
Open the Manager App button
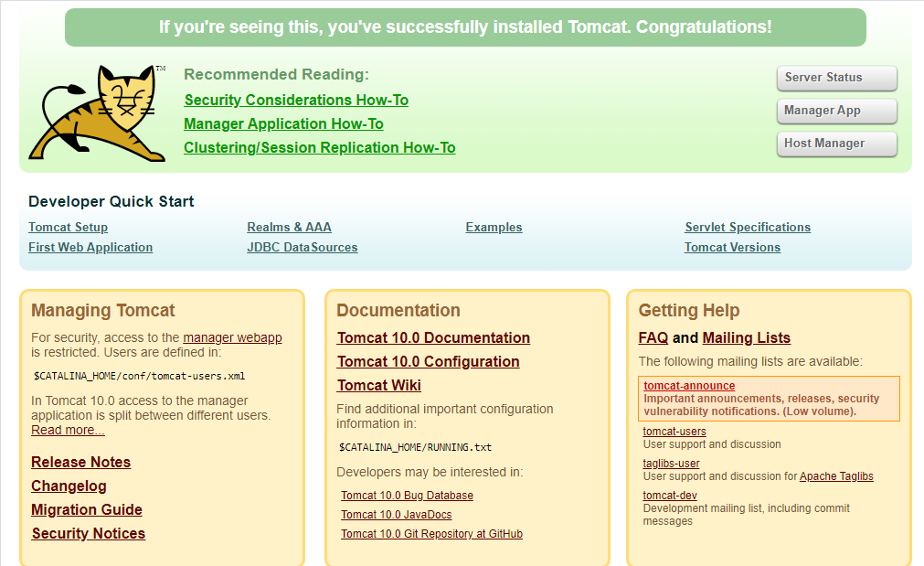click(837, 111)
